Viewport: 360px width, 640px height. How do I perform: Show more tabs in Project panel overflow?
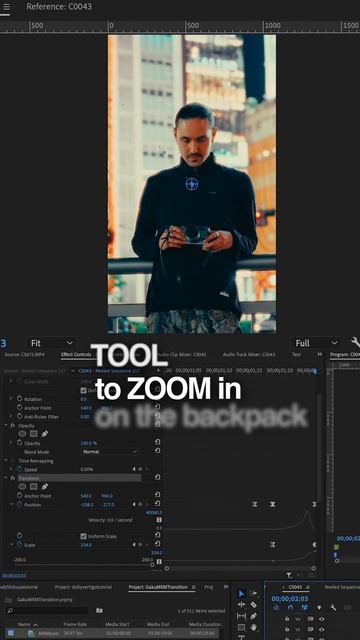(x=226, y=587)
